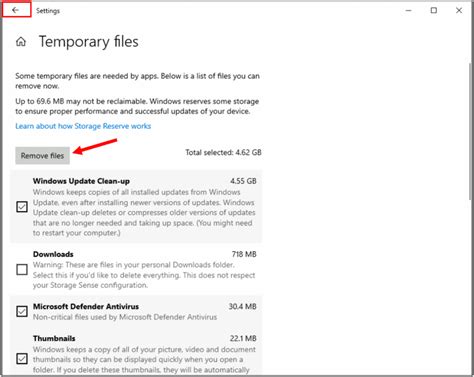
Task: Minimize the Settings window
Action: (408, 11)
